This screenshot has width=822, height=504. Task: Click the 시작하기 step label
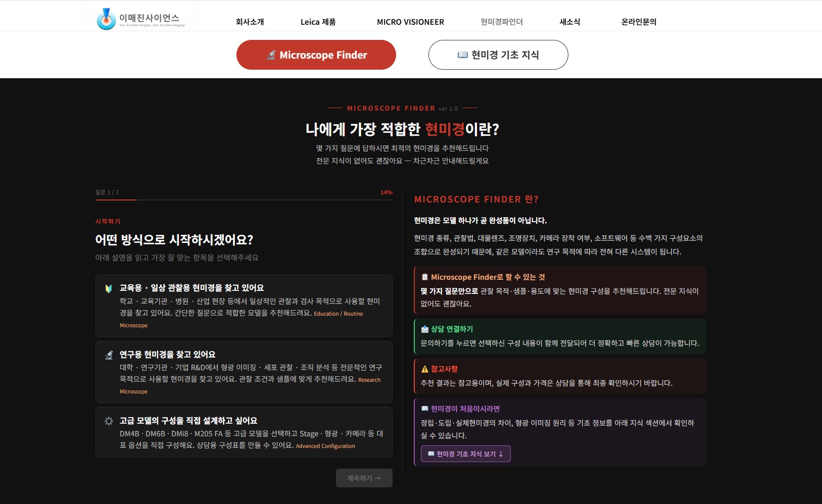[x=108, y=222]
